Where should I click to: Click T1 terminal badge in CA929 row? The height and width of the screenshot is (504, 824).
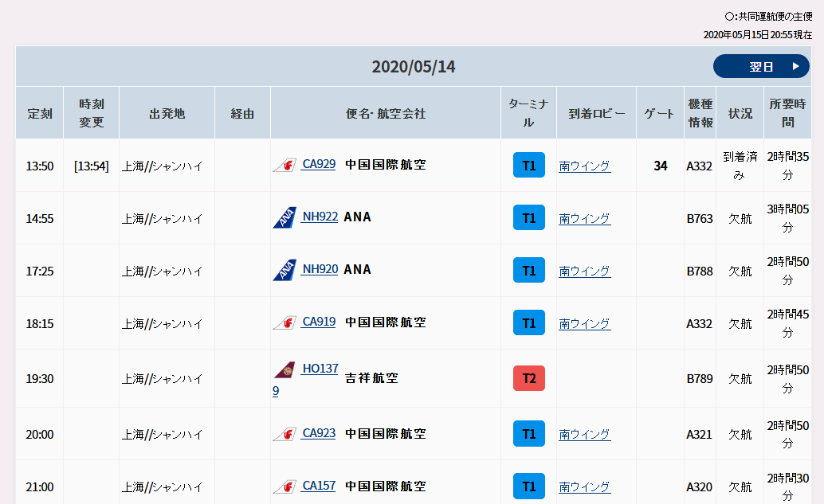click(529, 166)
